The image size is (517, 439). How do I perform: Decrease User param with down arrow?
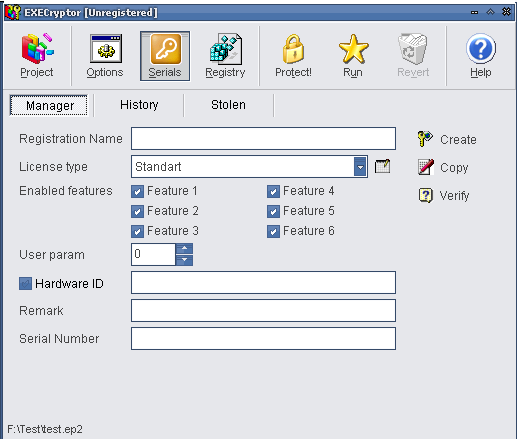tap(184, 260)
